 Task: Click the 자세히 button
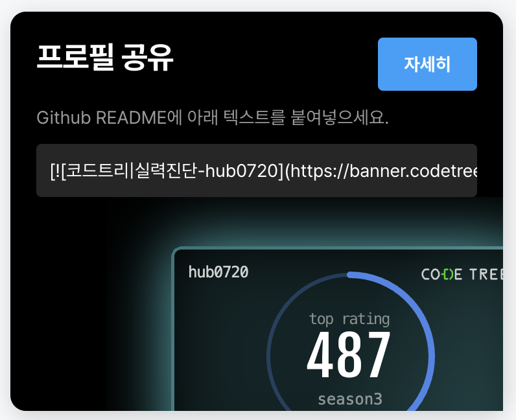point(427,64)
